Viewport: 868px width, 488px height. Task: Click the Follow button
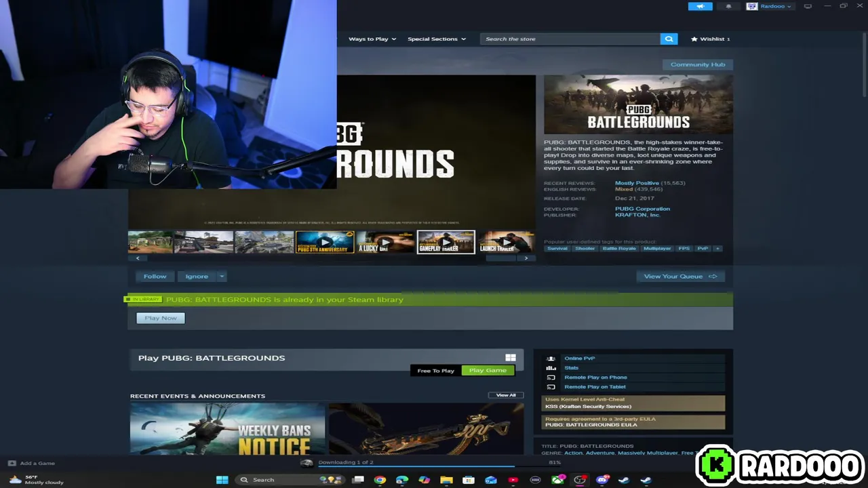tap(155, 276)
